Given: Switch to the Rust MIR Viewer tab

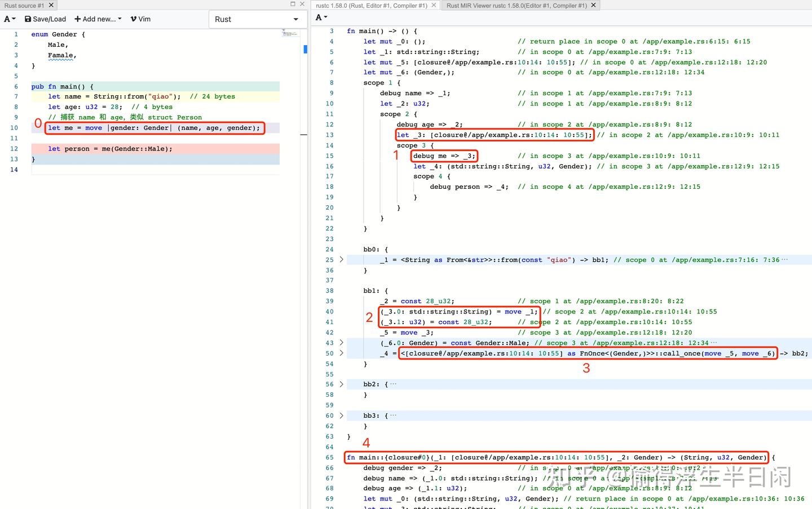Looking at the screenshot, I should [516, 6].
